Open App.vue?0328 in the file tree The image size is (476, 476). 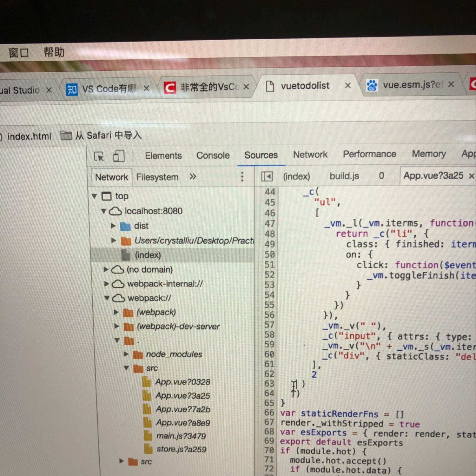183,382
